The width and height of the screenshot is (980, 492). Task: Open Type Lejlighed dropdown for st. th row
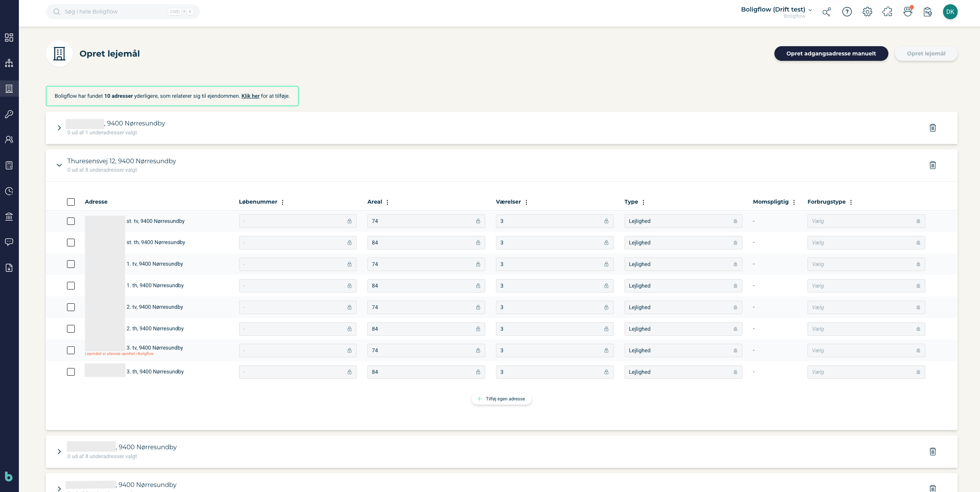click(683, 243)
